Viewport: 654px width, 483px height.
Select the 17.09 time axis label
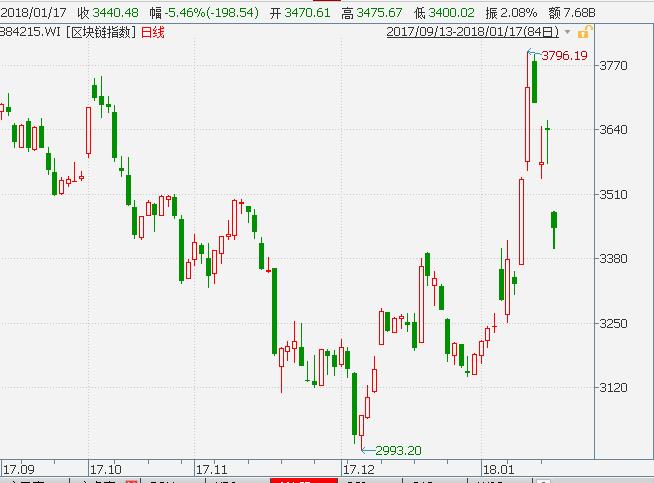click(x=19, y=468)
